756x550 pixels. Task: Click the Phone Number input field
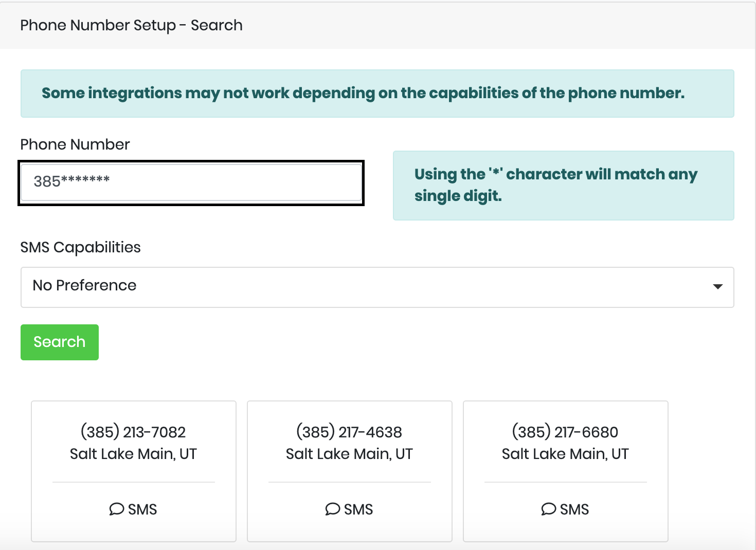(x=191, y=182)
